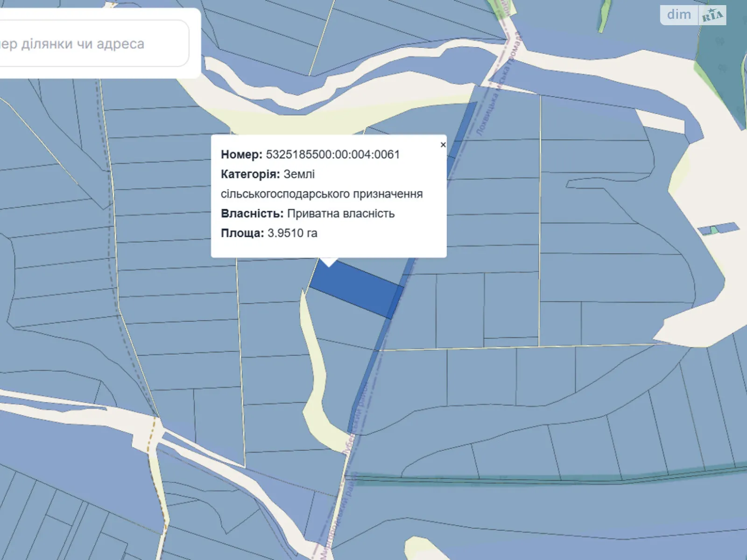This screenshot has height=560, width=747.
Task: Click the dim watermark logo
Action: click(x=679, y=15)
